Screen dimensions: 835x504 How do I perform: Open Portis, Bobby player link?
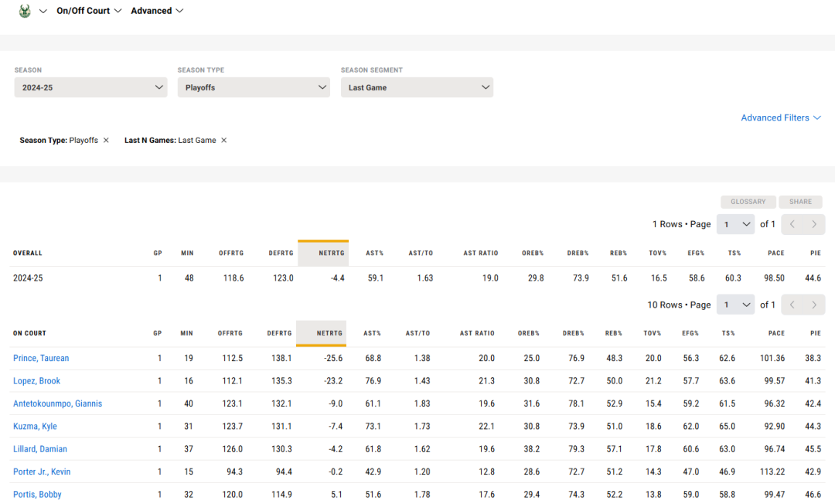pos(37,495)
